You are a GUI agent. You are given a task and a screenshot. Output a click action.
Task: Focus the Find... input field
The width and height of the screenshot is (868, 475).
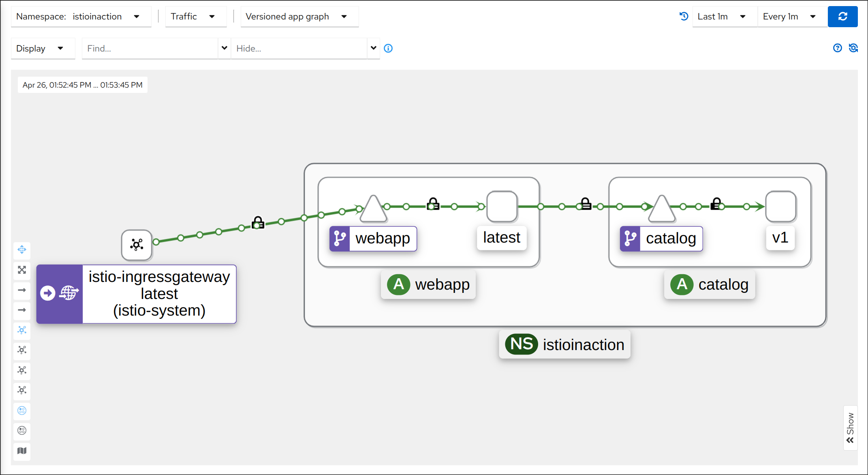150,48
